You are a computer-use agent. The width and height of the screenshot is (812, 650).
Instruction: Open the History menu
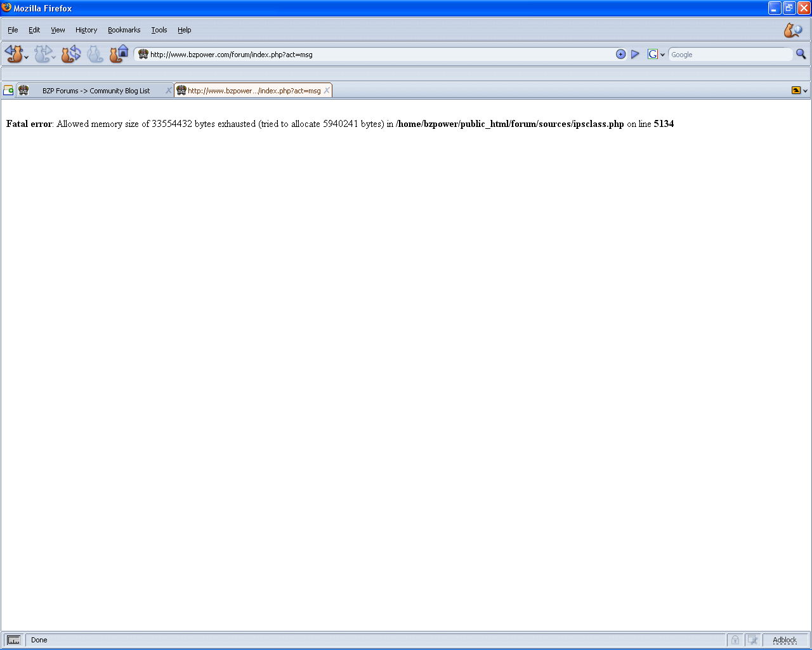point(86,30)
